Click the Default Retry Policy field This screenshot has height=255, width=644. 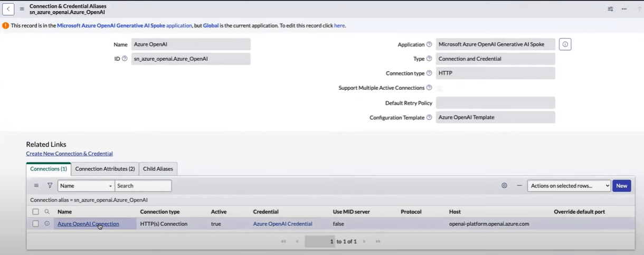tap(495, 102)
